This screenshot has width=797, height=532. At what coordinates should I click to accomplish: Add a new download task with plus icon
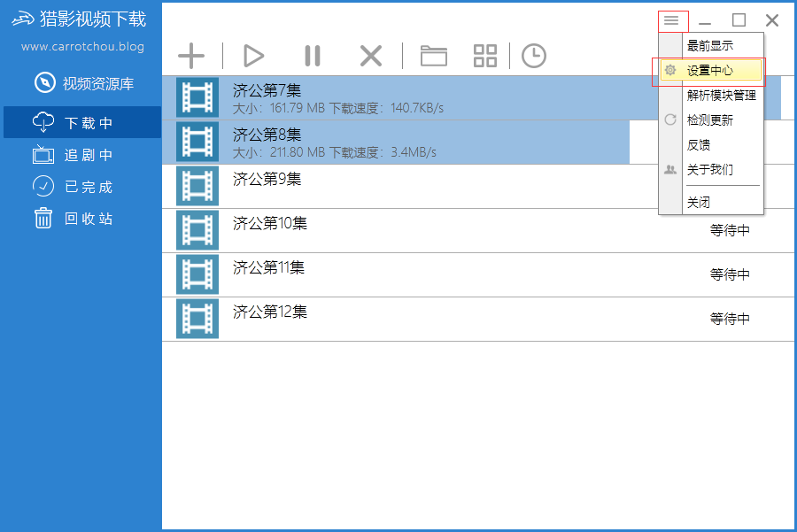pyautogui.click(x=191, y=56)
